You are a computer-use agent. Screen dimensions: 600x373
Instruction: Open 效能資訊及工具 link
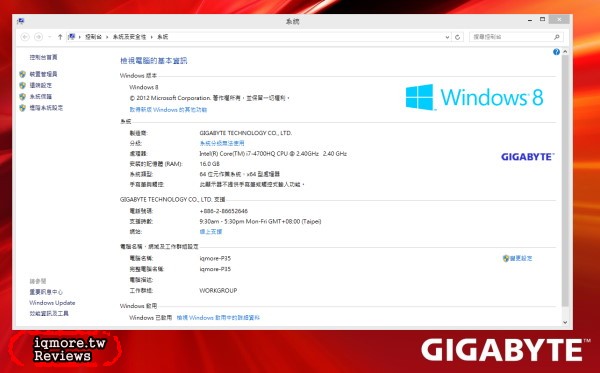[49, 313]
